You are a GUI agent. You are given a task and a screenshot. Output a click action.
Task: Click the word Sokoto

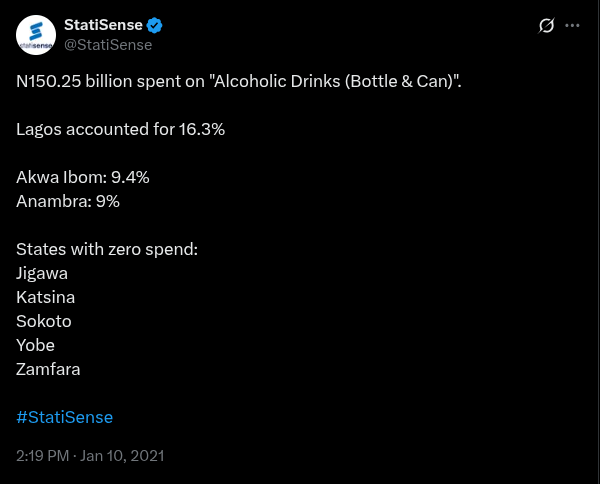(44, 321)
